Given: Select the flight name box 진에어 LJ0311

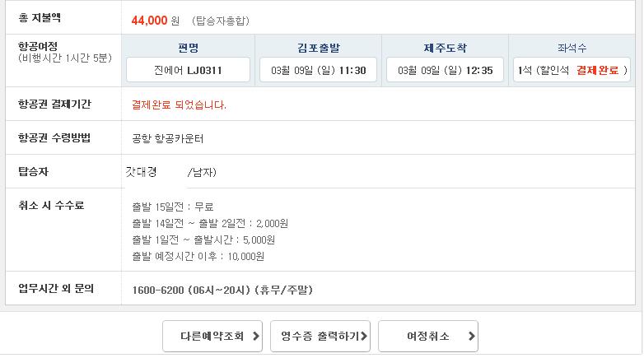Looking at the screenshot, I should [188, 70].
